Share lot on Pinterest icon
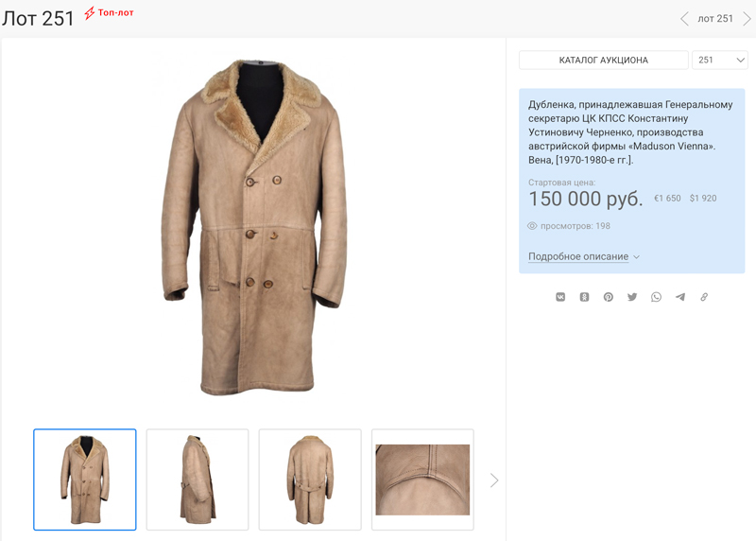 609,297
